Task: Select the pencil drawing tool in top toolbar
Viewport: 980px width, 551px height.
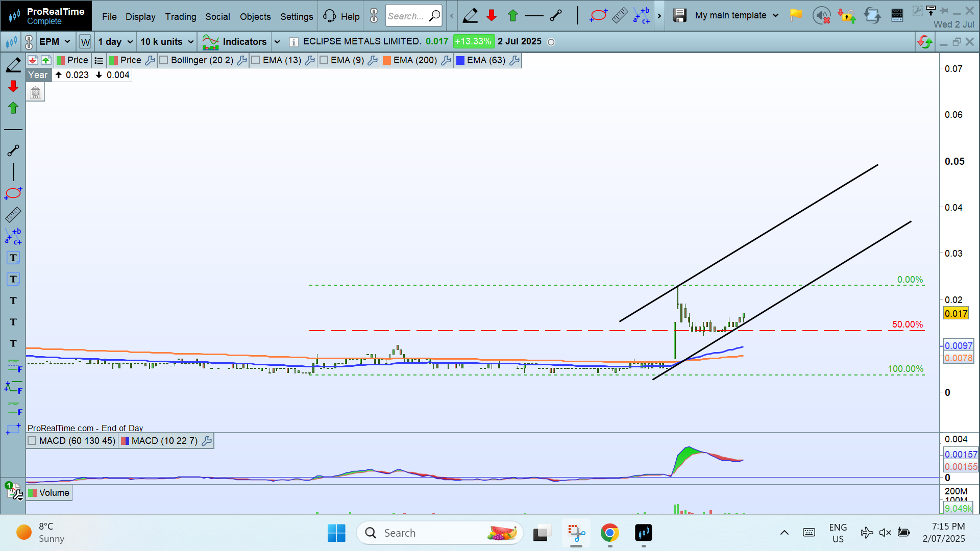Action: 470,16
